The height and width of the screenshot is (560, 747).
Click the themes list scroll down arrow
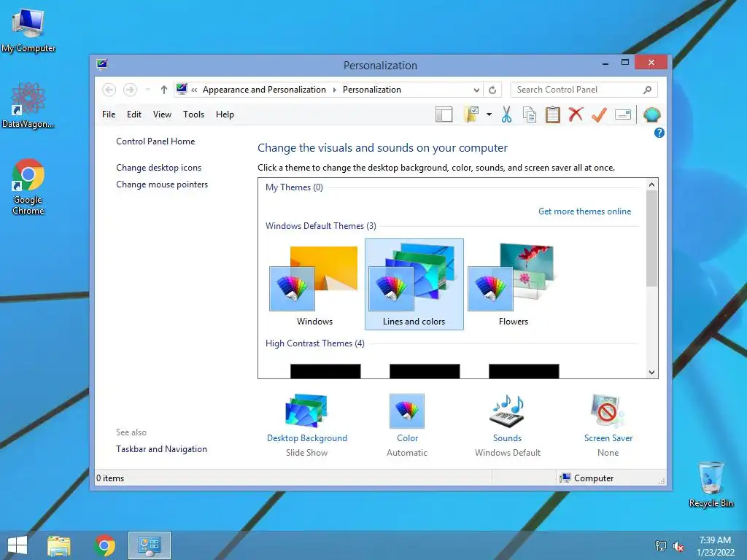point(651,373)
